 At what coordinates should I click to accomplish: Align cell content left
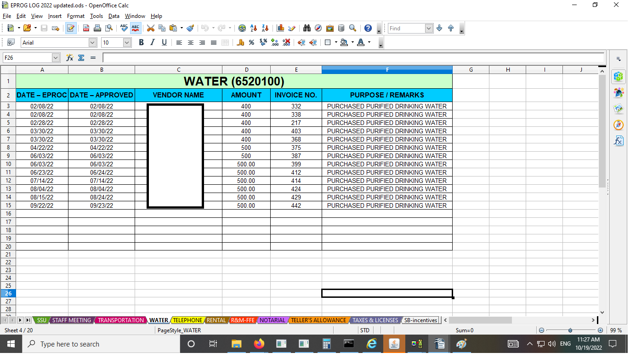[x=179, y=42]
